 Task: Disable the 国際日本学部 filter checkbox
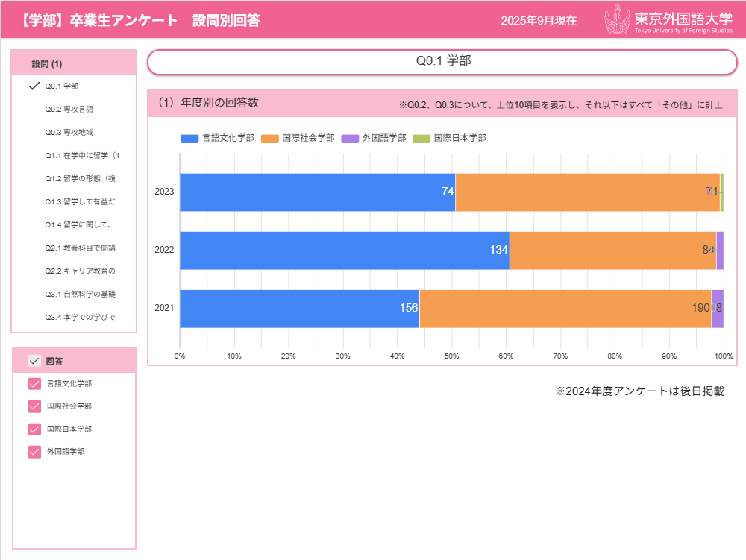[x=34, y=430]
